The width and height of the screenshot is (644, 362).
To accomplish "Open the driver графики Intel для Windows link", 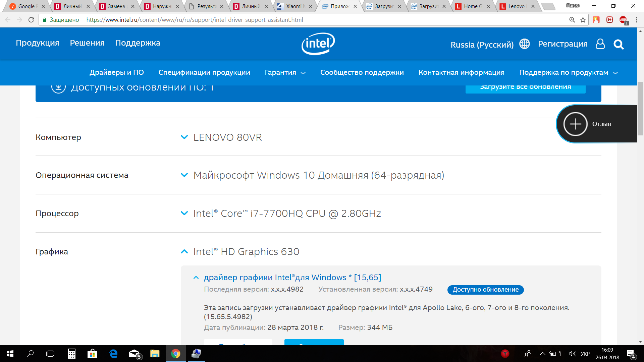I will pyautogui.click(x=292, y=278).
